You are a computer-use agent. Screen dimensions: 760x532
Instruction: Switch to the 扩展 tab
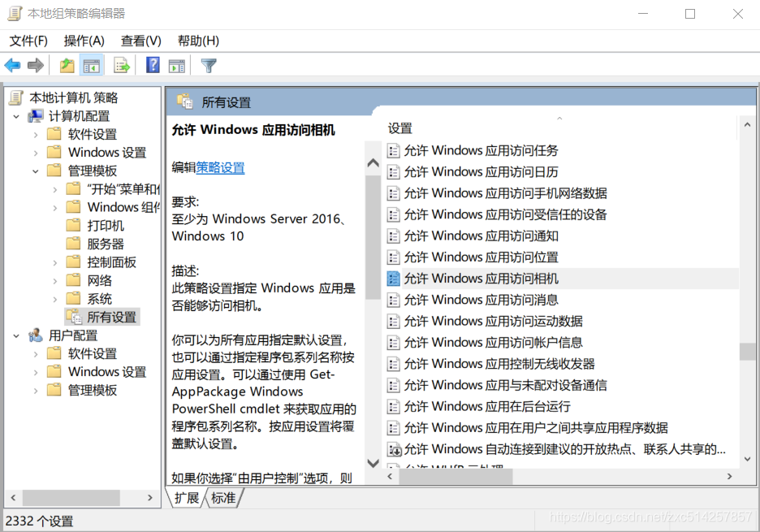pos(187,498)
